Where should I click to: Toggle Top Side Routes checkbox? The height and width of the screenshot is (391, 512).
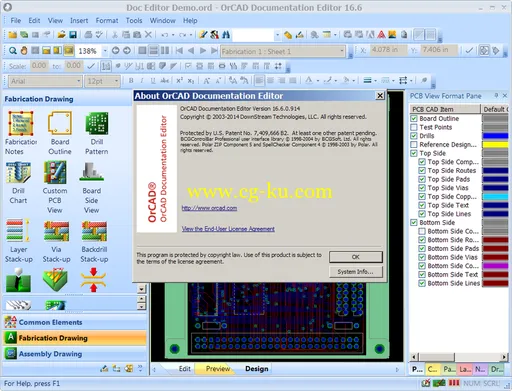(x=422, y=170)
